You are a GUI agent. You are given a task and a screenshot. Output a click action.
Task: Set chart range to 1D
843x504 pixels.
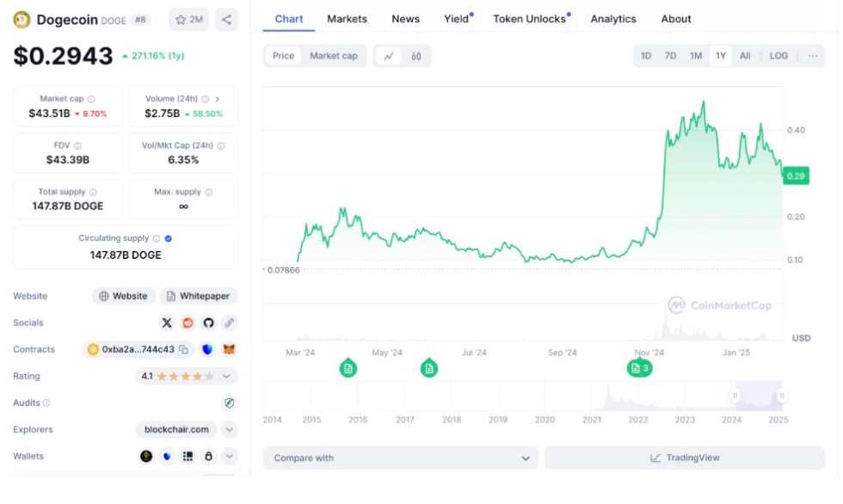tap(646, 56)
